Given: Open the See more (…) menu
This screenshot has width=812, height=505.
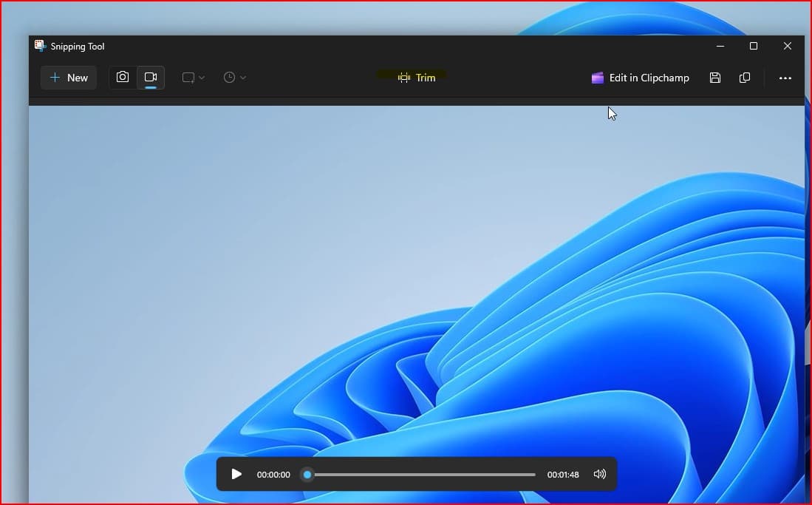Looking at the screenshot, I should (x=785, y=77).
